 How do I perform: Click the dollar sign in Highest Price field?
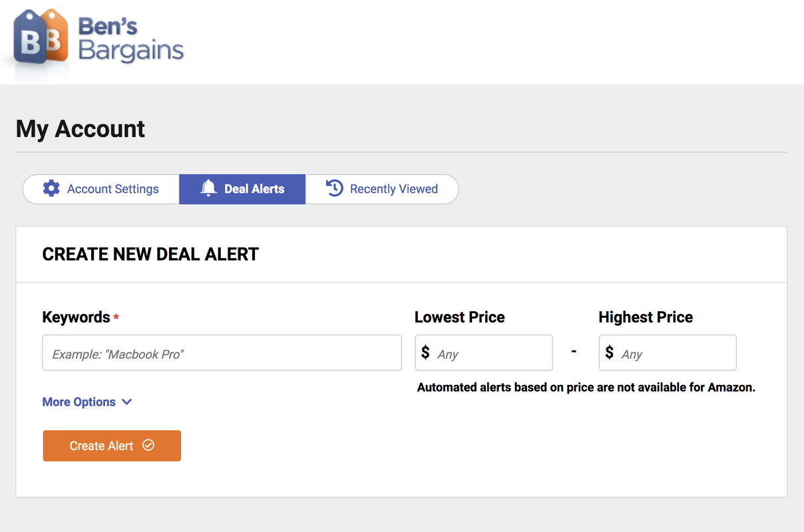point(610,352)
